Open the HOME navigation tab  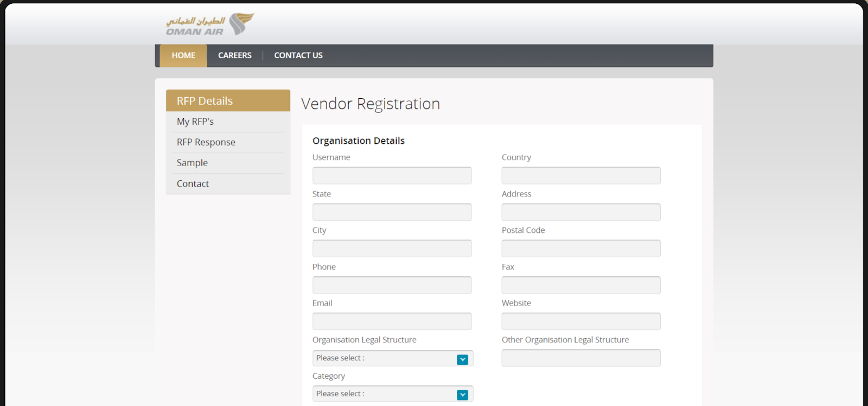tap(183, 55)
